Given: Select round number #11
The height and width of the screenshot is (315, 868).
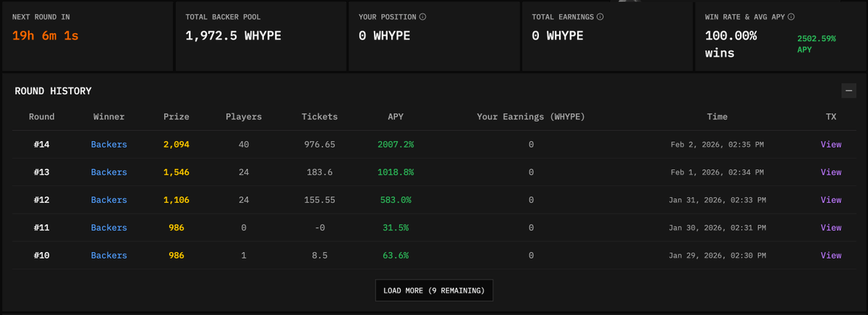Looking at the screenshot, I should tap(42, 227).
